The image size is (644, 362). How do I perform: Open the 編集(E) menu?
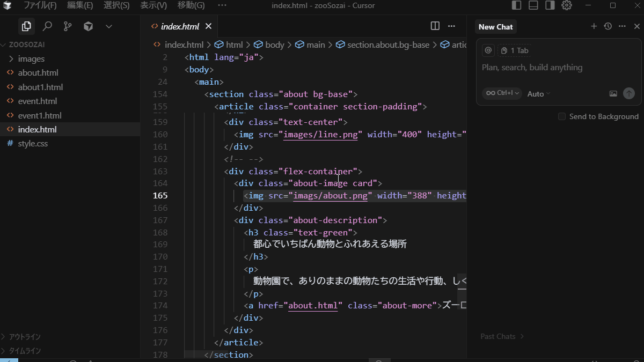click(80, 5)
